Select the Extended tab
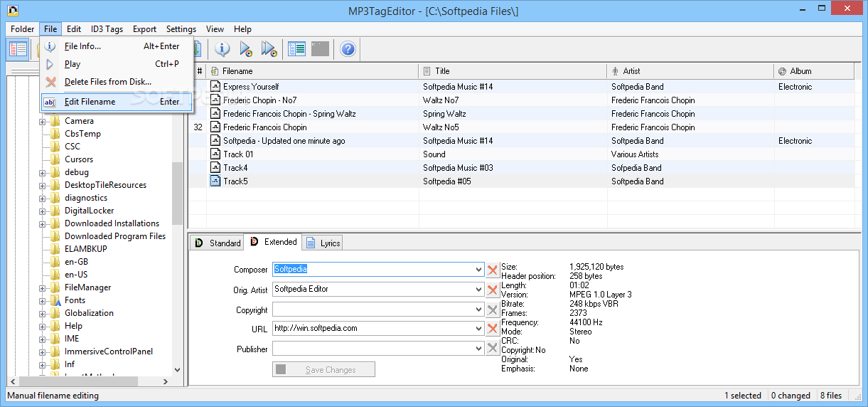This screenshot has width=868, height=407. pos(273,242)
